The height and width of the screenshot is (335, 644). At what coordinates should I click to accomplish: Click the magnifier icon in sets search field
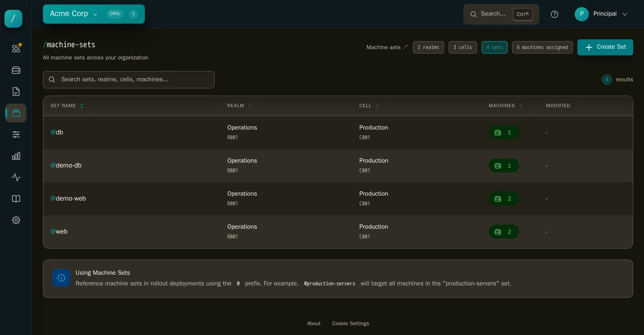click(52, 80)
